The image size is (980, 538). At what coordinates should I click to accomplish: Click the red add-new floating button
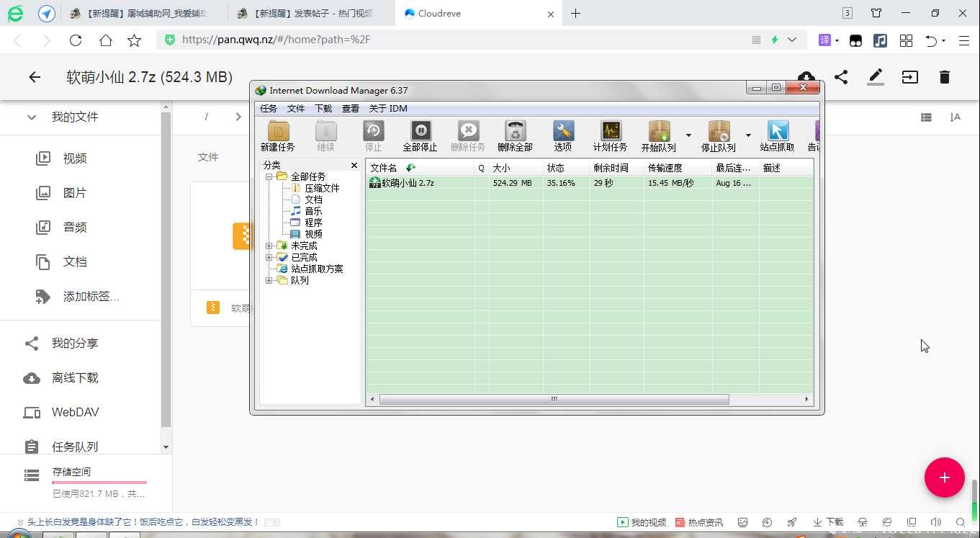coord(944,478)
